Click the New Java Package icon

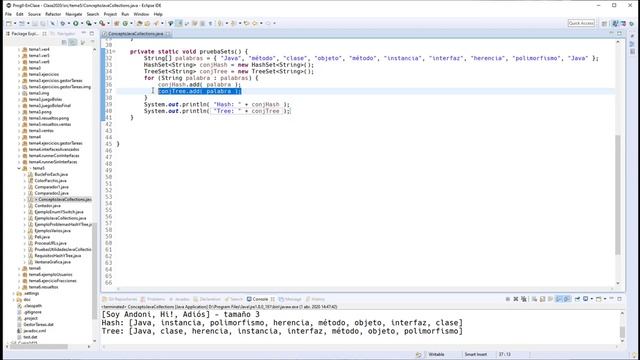pos(116,23)
